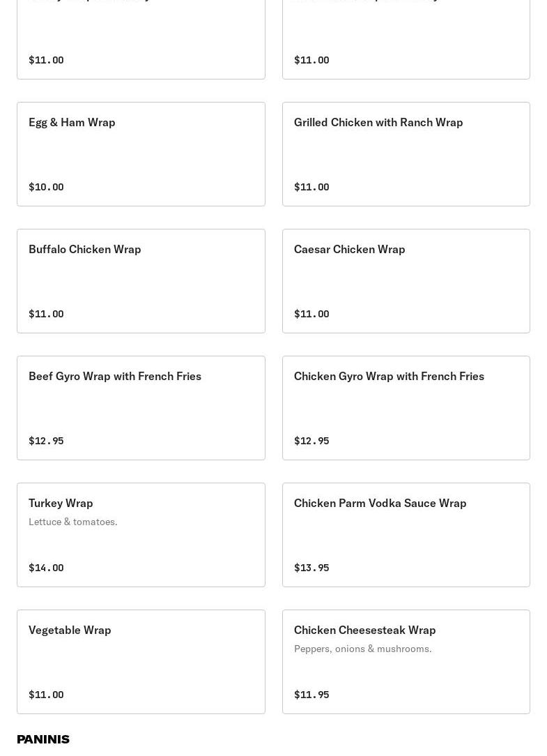This screenshot has height=756, width=547.
Task: Click the Paninis section heading
Action: coord(43,739)
